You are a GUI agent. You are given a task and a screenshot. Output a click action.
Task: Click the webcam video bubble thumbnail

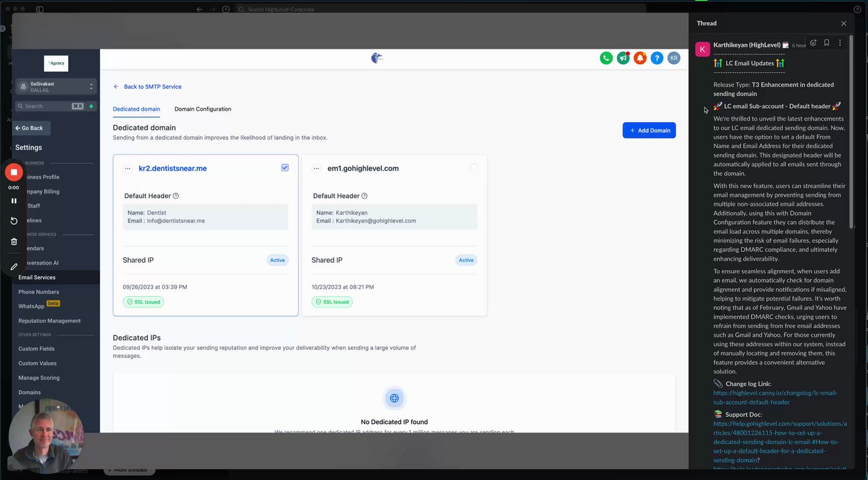(46, 435)
